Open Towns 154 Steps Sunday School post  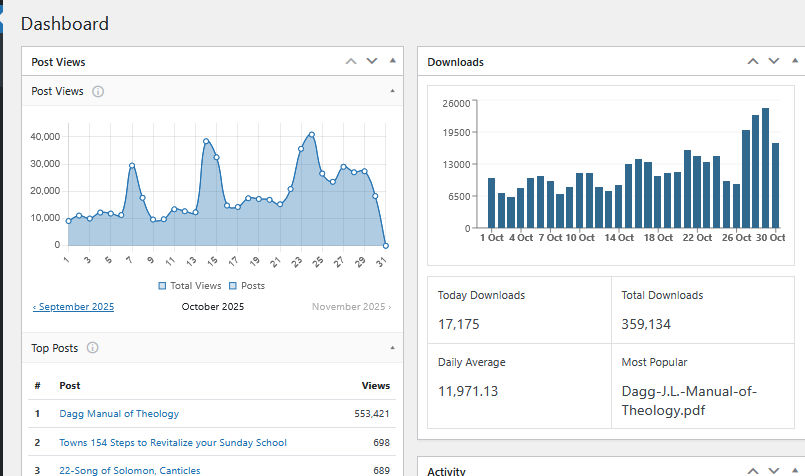173,442
